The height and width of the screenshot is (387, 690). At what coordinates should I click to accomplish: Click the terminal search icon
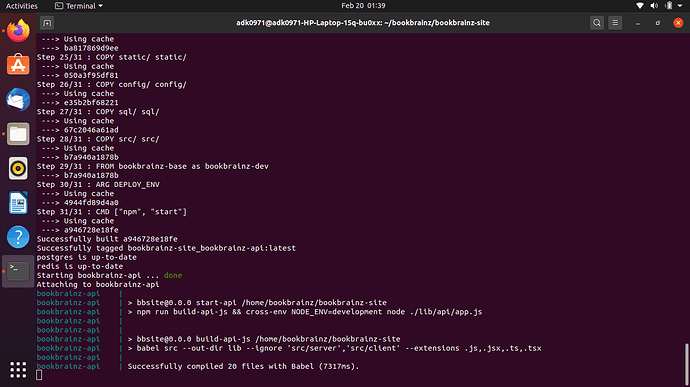[x=597, y=23]
